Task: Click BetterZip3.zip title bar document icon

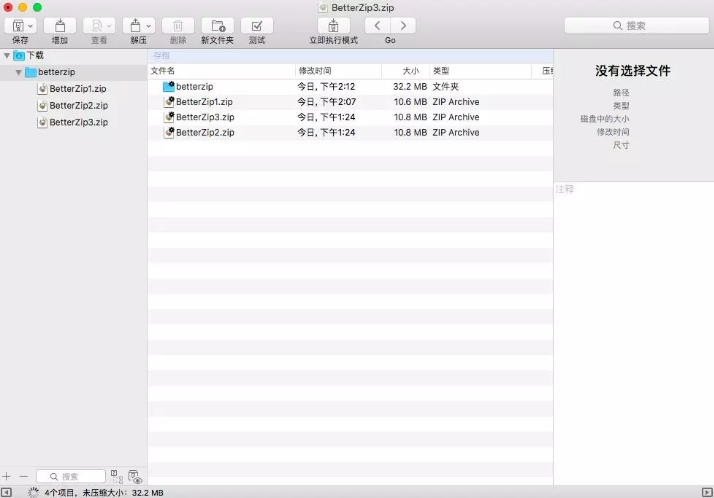Action: click(x=323, y=8)
